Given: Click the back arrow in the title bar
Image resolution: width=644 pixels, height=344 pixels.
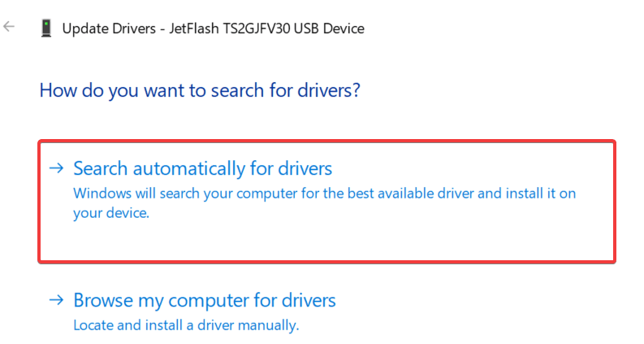Looking at the screenshot, I should 10,27.
